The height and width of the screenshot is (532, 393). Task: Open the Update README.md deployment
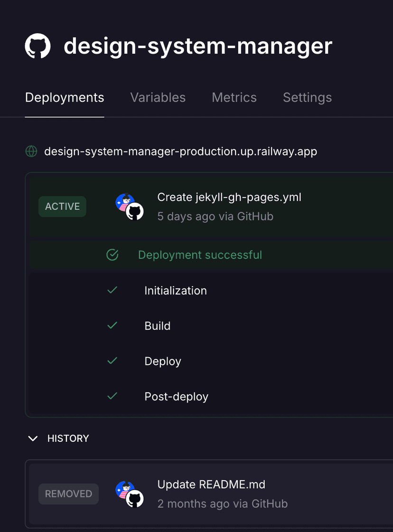coord(211,484)
